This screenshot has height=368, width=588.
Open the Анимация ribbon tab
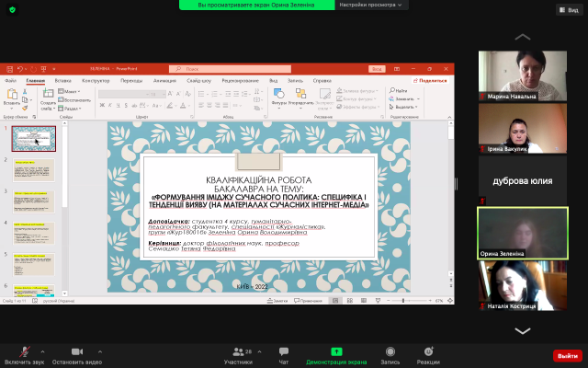pyautogui.click(x=165, y=80)
